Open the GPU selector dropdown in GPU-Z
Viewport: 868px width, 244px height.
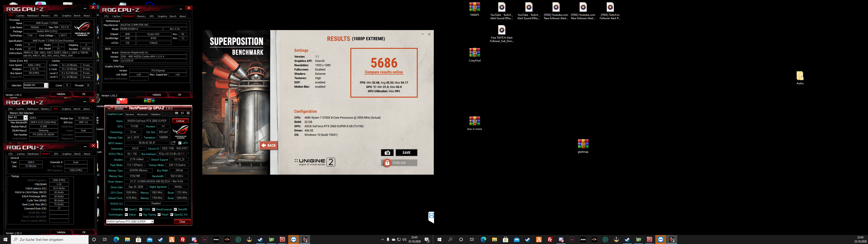tap(130, 221)
